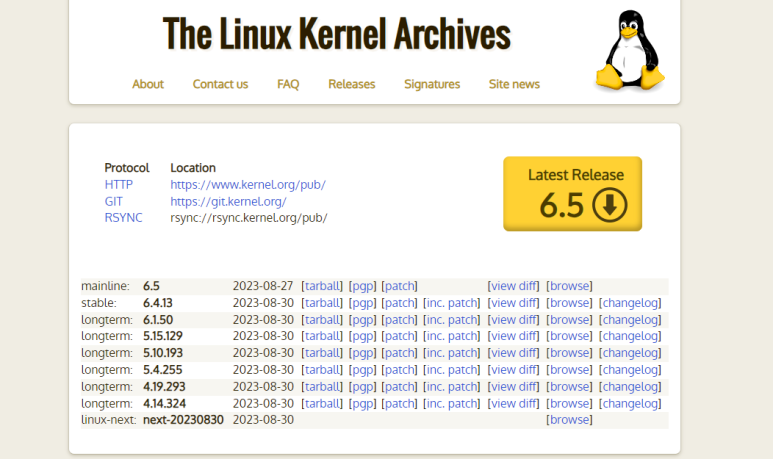Download the mainline 6.5 tarball
The image size is (773, 459).
(x=322, y=286)
